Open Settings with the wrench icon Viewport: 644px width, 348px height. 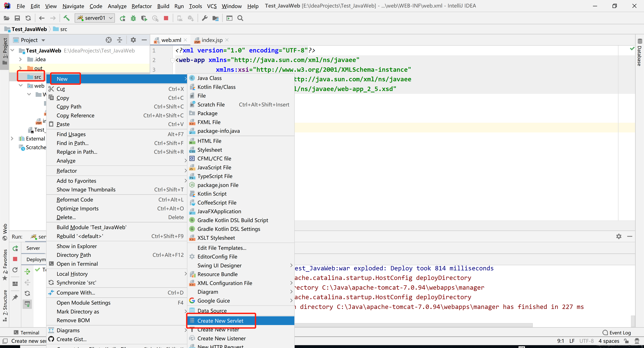coord(204,18)
